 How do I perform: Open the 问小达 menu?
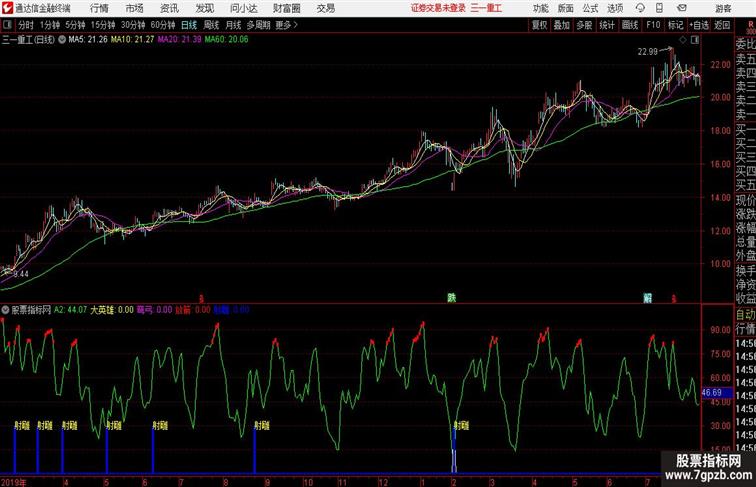243,8
